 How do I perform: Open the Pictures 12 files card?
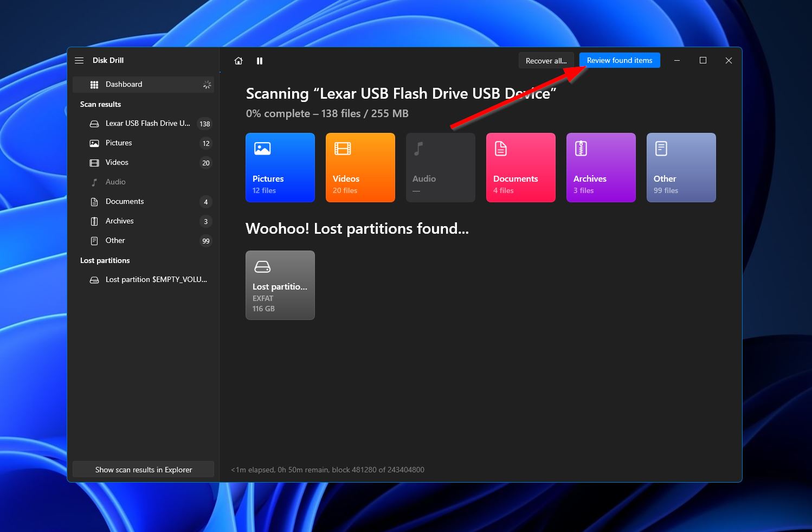280,168
